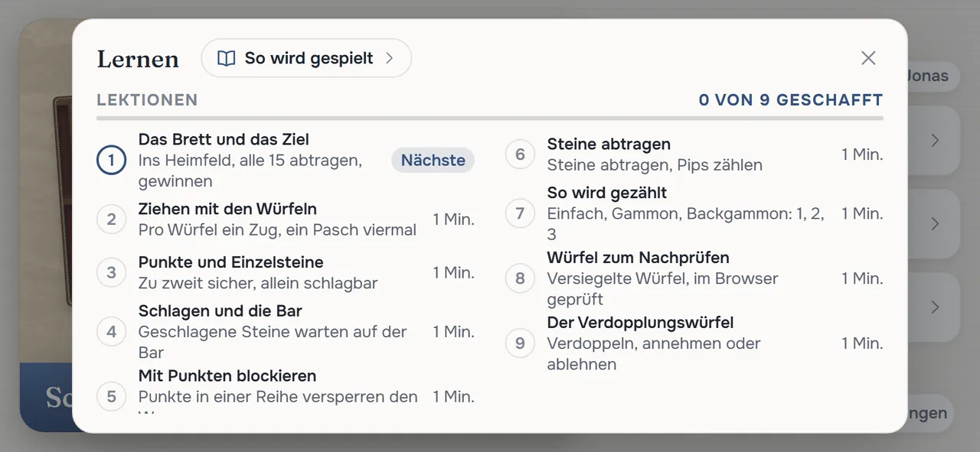Click top chevron in background page right edge
The image size is (980, 452).
point(935,141)
